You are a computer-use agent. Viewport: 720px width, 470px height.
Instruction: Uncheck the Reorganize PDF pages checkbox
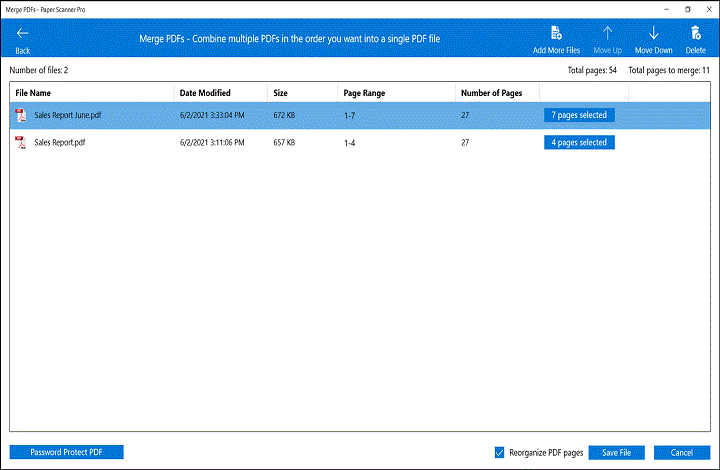coord(500,453)
